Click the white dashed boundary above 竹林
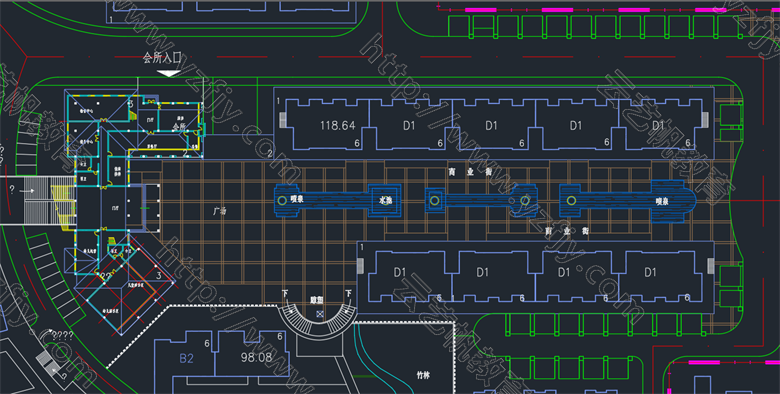Image resolution: width=780 pixels, height=394 pixels. (404, 322)
